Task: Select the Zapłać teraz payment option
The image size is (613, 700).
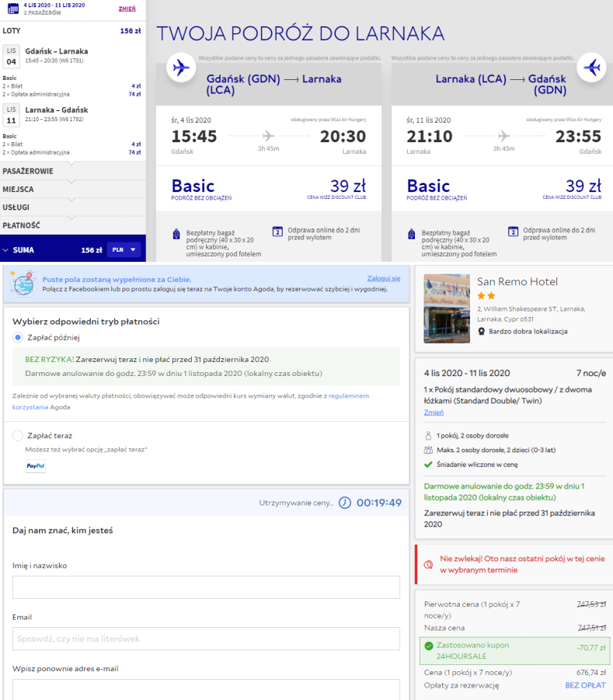Action: [x=18, y=436]
